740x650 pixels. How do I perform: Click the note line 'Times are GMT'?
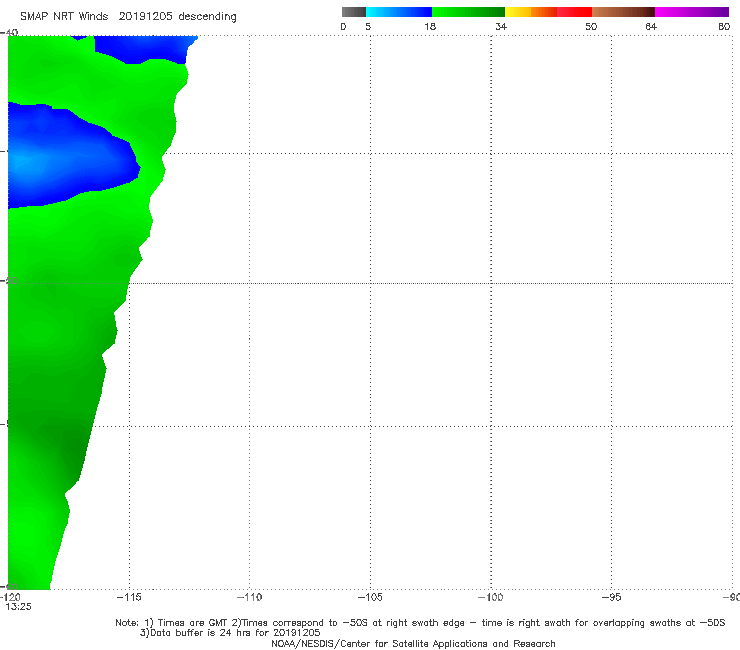[x=193, y=623]
